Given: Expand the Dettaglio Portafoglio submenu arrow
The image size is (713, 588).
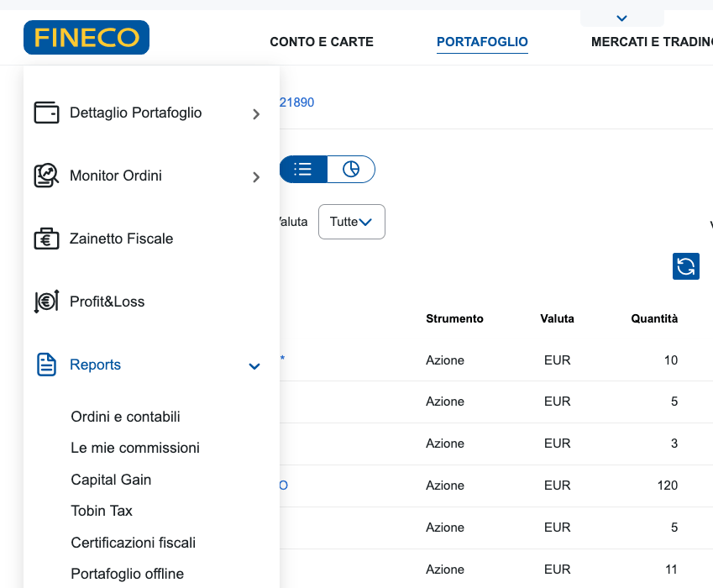Looking at the screenshot, I should coord(256,114).
